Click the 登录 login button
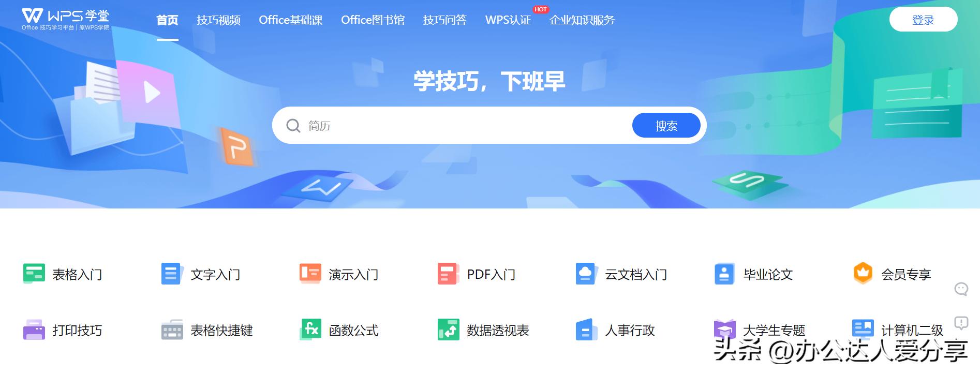This screenshot has height=374, width=980. (x=923, y=20)
